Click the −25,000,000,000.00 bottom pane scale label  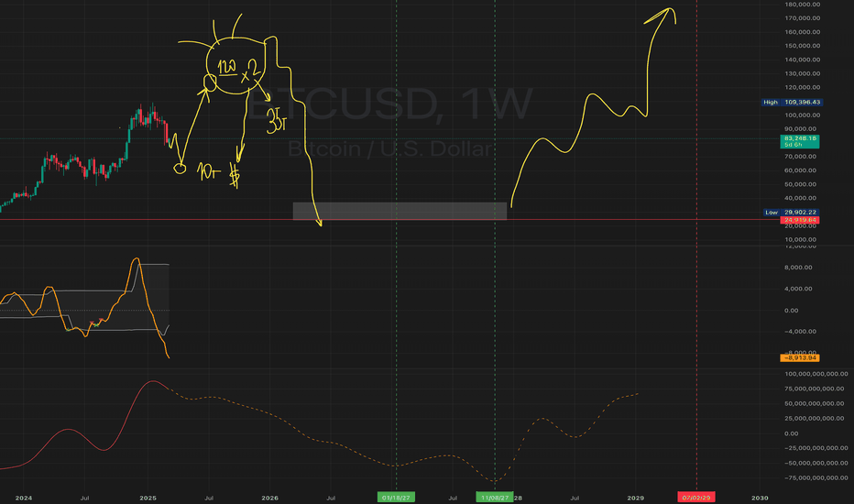click(x=816, y=448)
